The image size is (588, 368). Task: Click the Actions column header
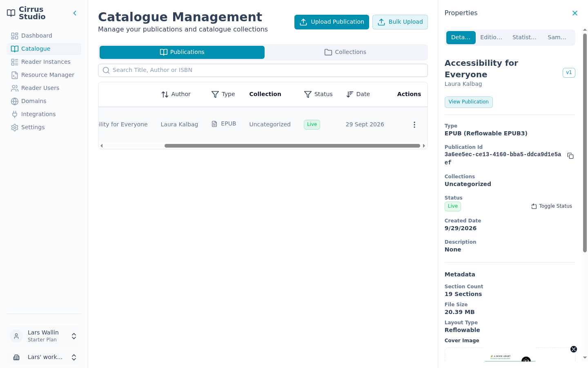pyautogui.click(x=409, y=94)
